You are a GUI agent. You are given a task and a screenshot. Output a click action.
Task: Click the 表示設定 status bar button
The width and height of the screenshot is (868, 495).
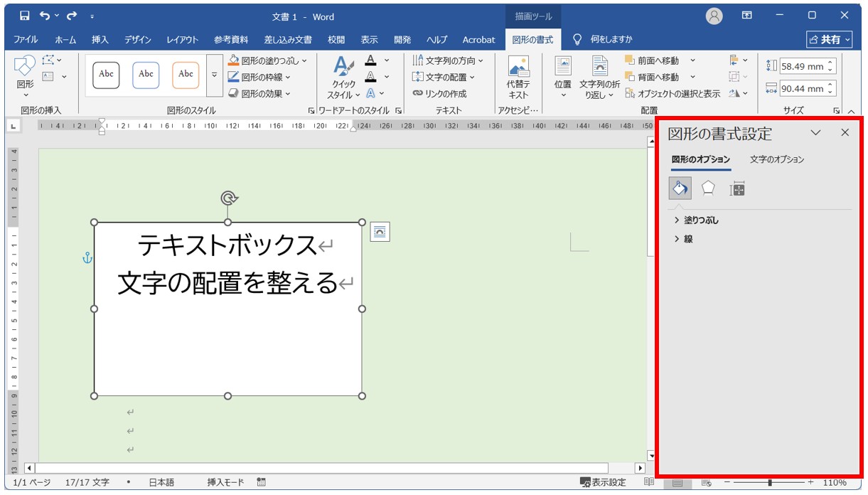(603, 482)
